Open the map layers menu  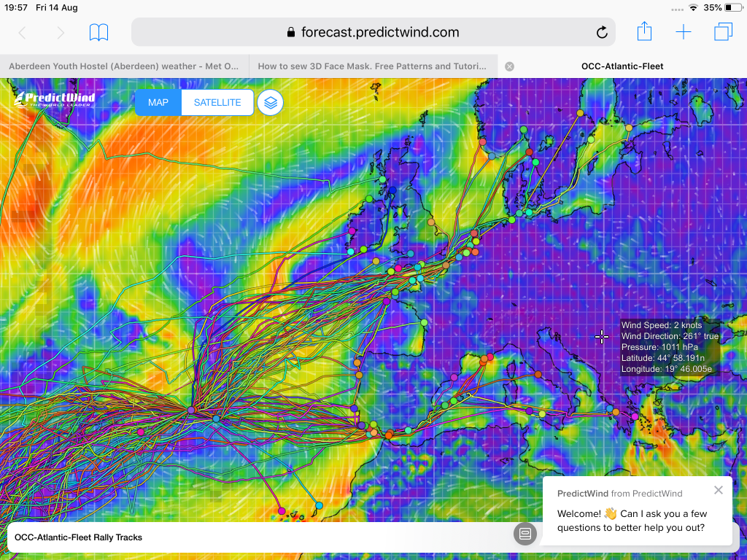coord(271,103)
